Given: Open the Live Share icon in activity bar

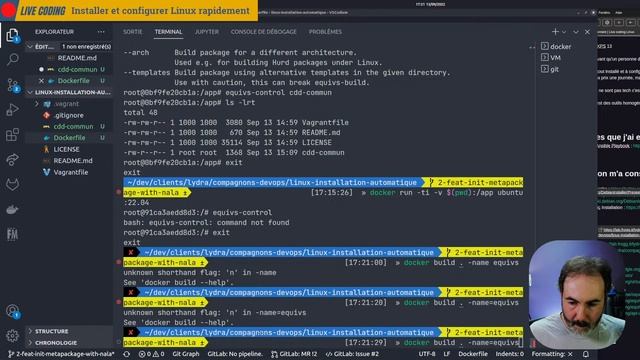Looking at the screenshot, I should click(12, 159).
